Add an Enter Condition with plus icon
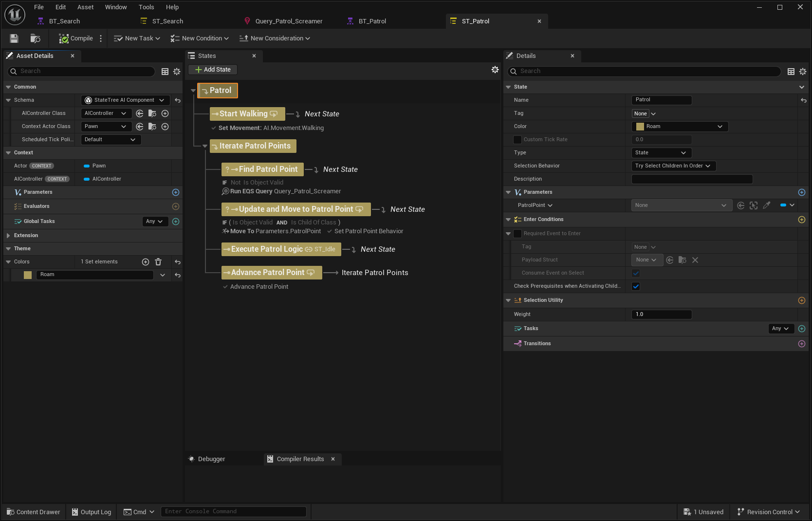 pos(802,220)
